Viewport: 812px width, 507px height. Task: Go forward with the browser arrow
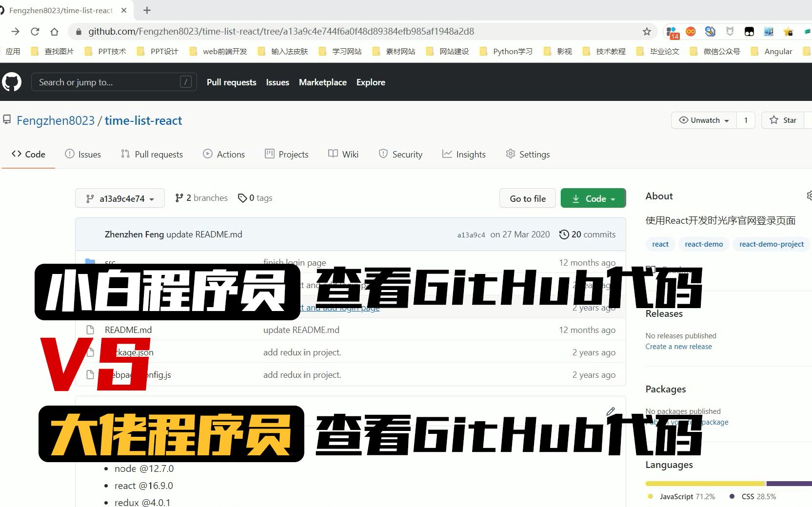click(15, 32)
